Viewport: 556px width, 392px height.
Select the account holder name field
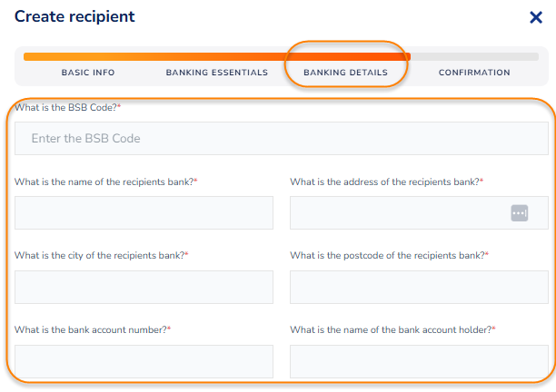pos(419,361)
